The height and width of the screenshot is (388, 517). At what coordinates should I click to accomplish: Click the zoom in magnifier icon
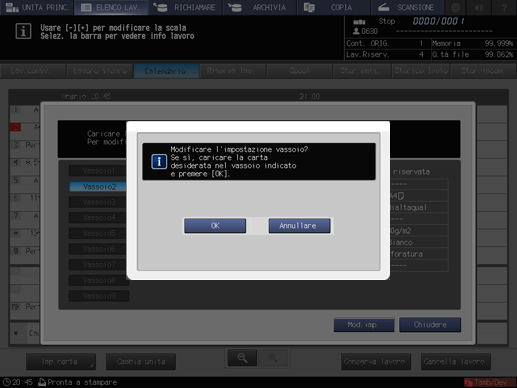click(273, 358)
